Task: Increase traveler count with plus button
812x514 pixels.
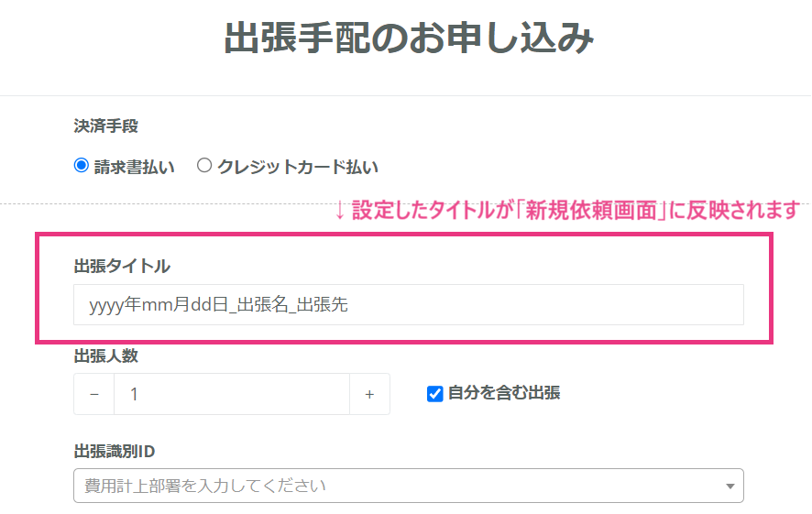Action: (x=369, y=394)
